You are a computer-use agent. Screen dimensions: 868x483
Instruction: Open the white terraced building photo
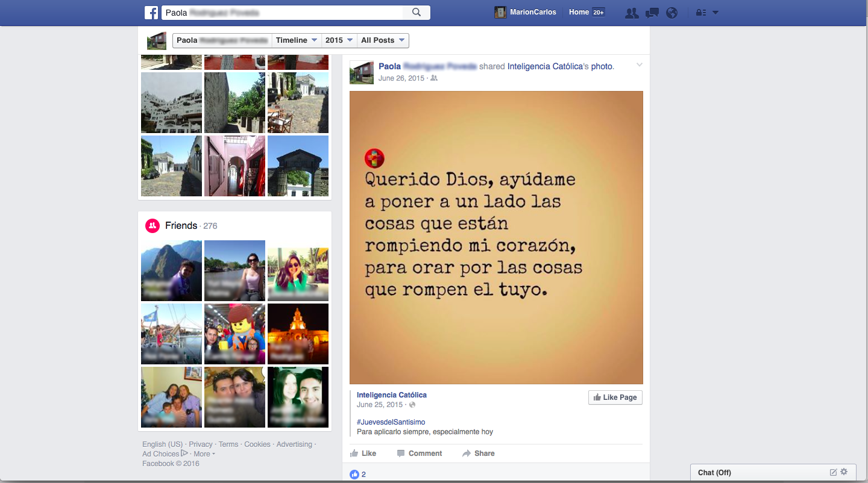pos(171,102)
